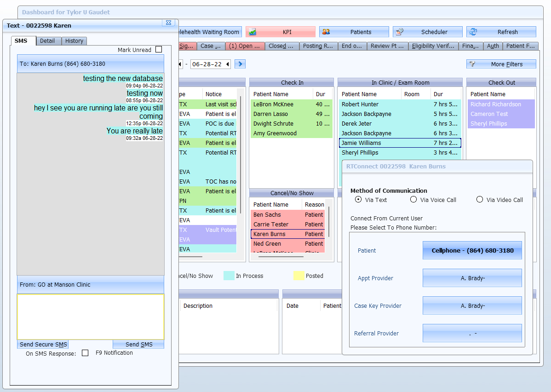Click the Send Secure SMS button
This screenshot has height=392, width=551.
[43, 344]
